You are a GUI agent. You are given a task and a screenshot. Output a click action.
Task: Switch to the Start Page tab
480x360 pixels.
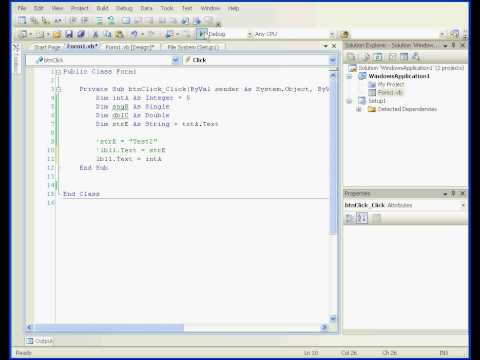pos(48,47)
